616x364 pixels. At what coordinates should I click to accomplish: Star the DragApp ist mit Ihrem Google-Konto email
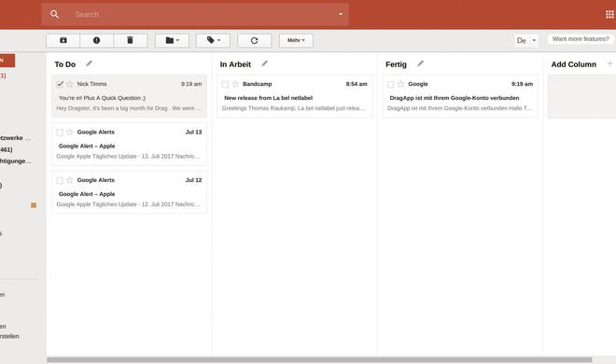click(x=401, y=84)
